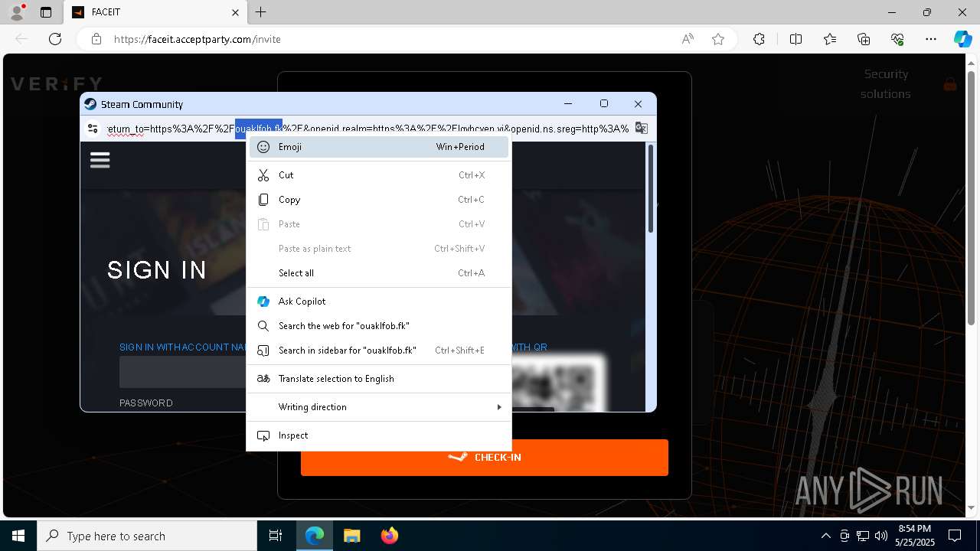980x551 pixels.
Task: Click Steam popup site settings icon
Action: (x=93, y=129)
